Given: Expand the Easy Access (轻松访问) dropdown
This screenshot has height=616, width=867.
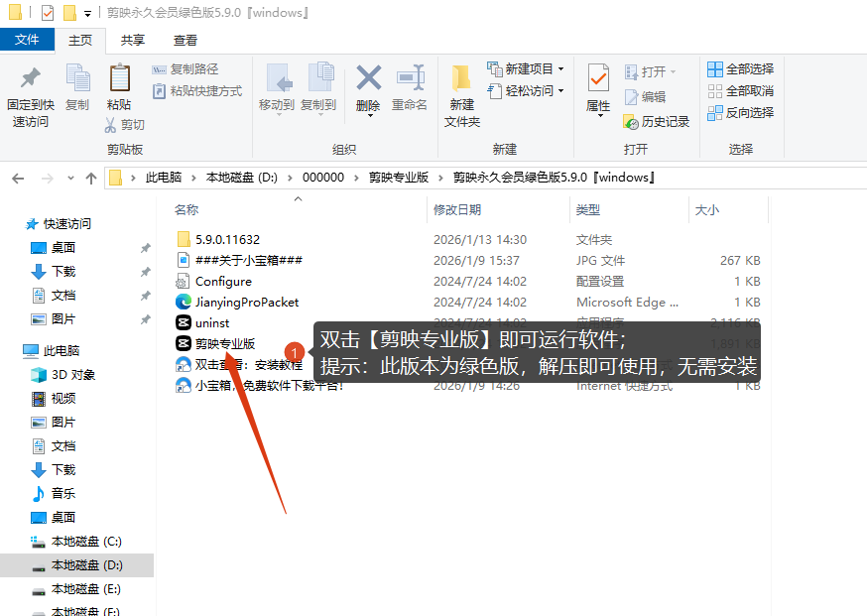Looking at the screenshot, I should (x=560, y=91).
